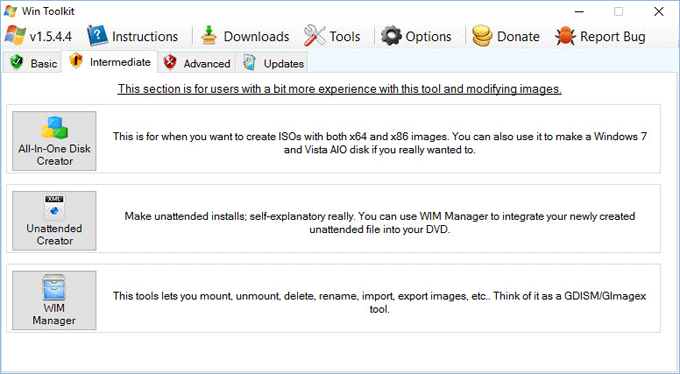Image resolution: width=680 pixels, height=374 pixels.
Task: Click the Report Bug beetle icon
Action: 565,36
